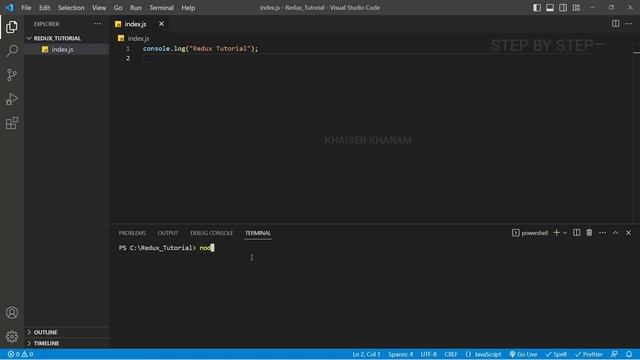The height and width of the screenshot is (360, 640).
Task: Click the terminal command input line
Action: coord(167,248)
